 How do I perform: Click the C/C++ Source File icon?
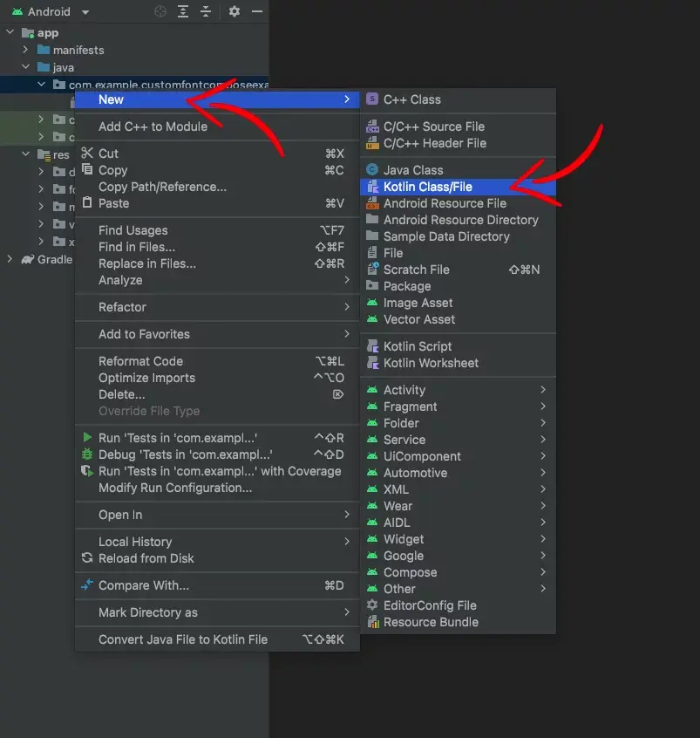(372, 126)
